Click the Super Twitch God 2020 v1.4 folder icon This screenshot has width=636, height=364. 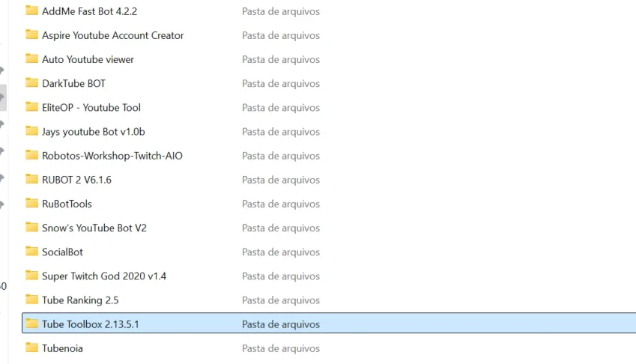click(31, 275)
